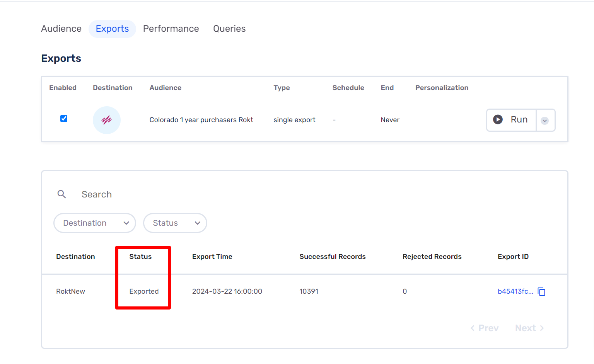This screenshot has width=594, height=364.
Task: Click the 'Exported' status cell
Action: tap(144, 291)
